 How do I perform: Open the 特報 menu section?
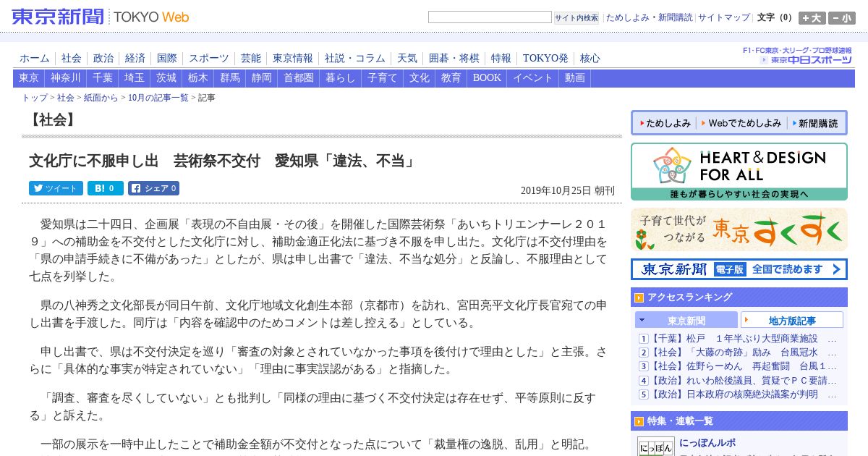coord(501,58)
